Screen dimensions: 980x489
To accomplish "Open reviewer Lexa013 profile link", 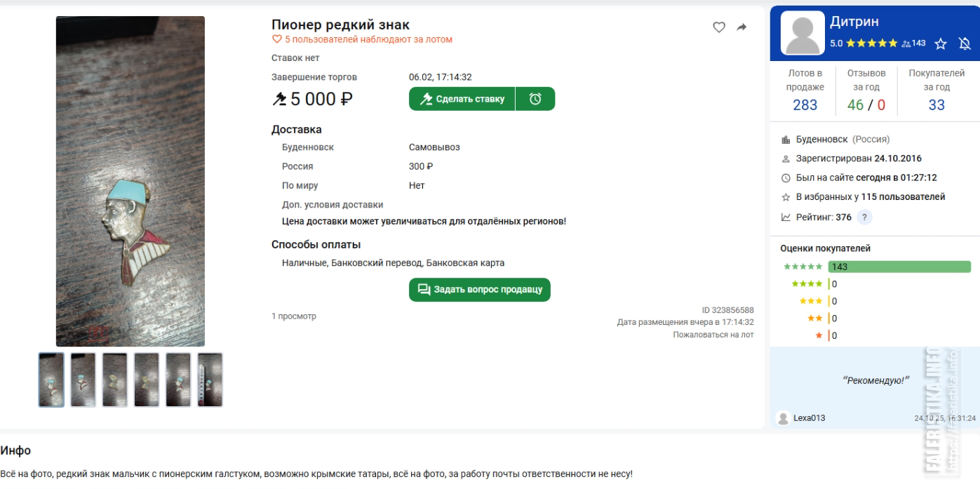I will [x=809, y=418].
